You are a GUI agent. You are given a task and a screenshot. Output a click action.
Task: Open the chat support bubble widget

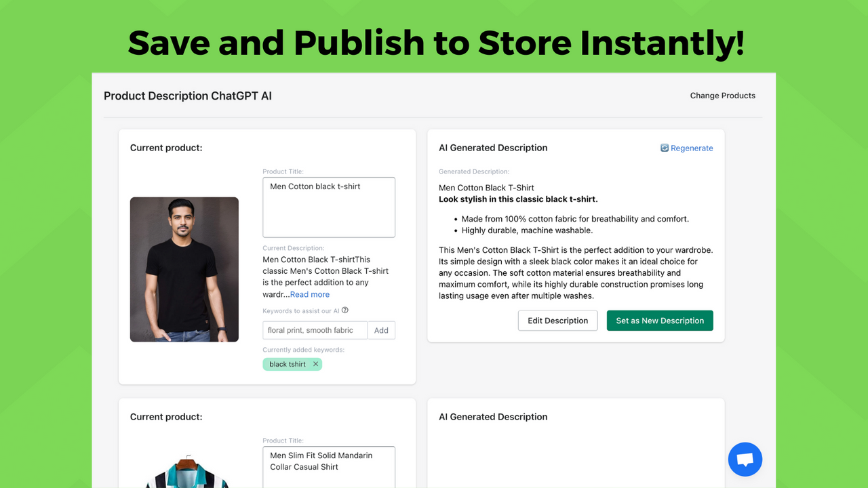[x=745, y=459]
